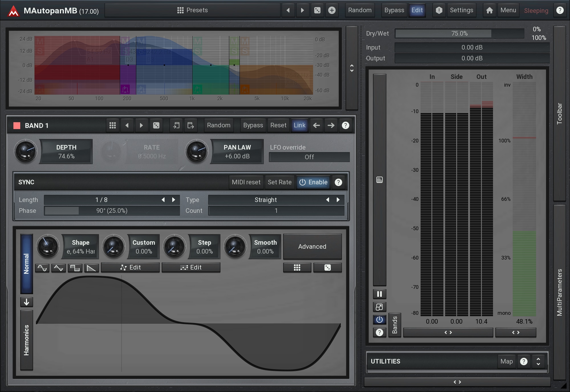The height and width of the screenshot is (392, 570).
Task: Open the Sync Type Straight selector
Action: pos(265,200)
